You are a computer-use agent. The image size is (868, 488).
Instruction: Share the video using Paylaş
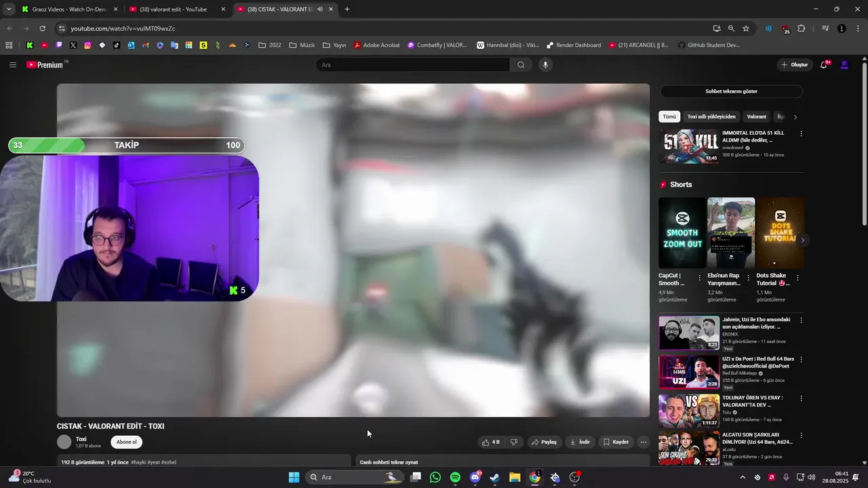(x=544, y=442)
